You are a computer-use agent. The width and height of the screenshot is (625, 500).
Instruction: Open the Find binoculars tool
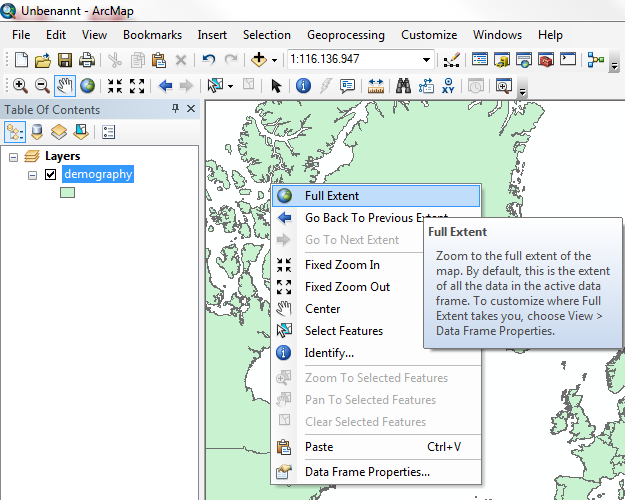point(403,86)
